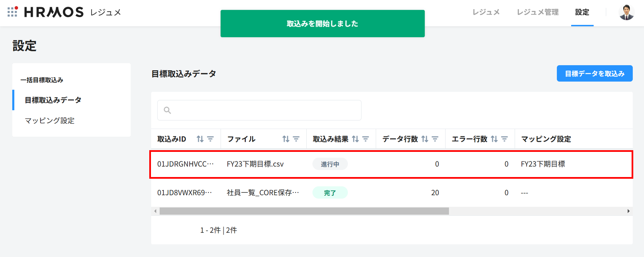Switch to the レジュメ tab
Image resolution: width=644 pixels, height=257 pixels.
coord(486,12)
